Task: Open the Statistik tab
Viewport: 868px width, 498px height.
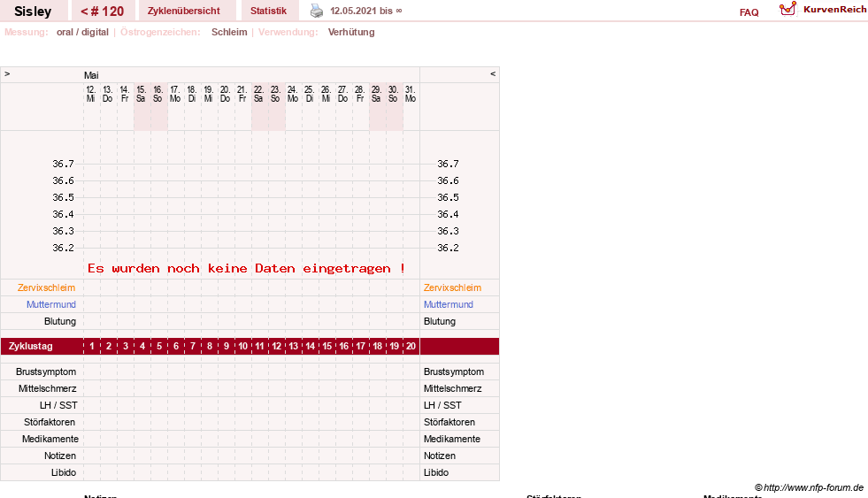Action: click(268, 11)
